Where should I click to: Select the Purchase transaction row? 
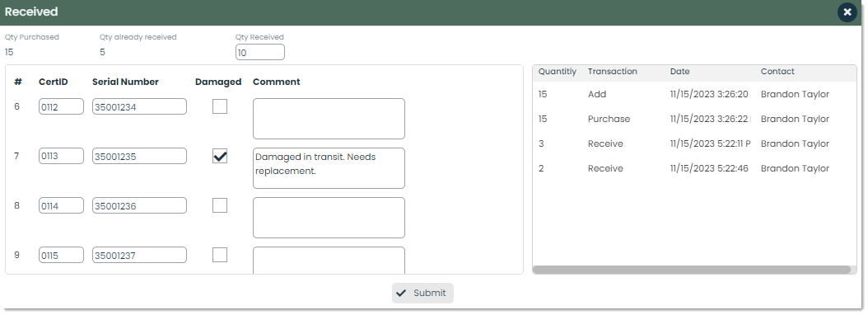pos(694,119)
